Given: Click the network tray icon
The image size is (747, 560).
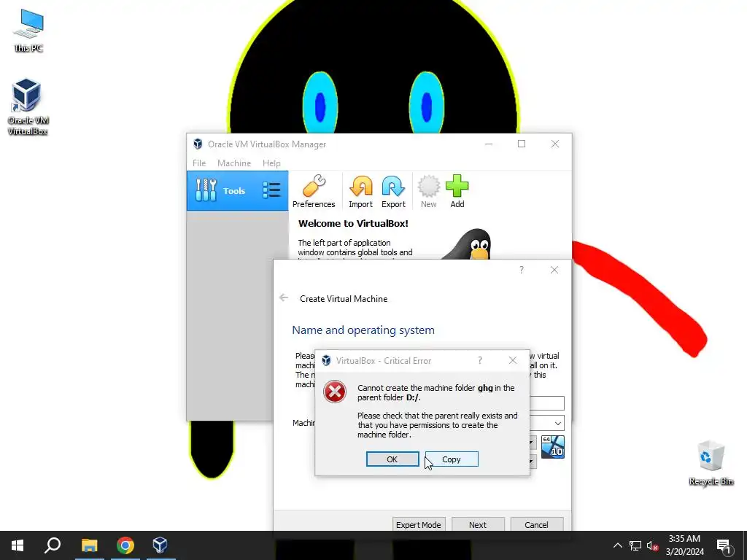Looking at the screenshot, I should tap(635, 545).
